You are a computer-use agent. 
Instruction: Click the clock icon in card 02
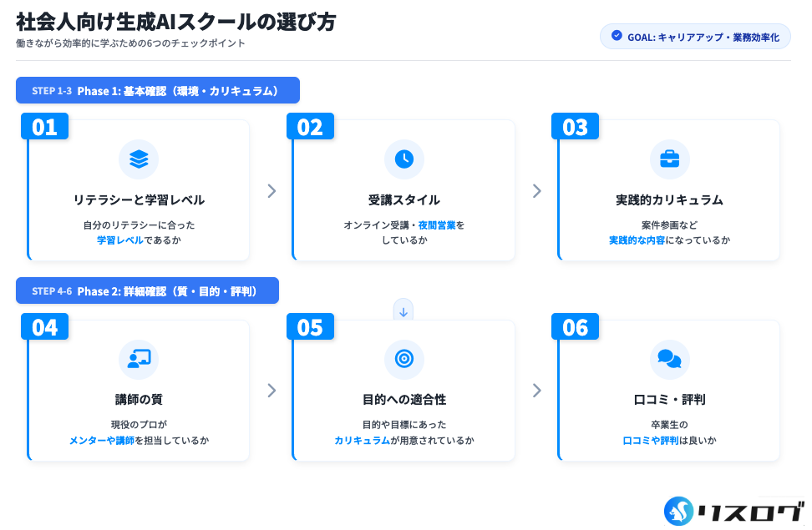(x=403, y=159)
